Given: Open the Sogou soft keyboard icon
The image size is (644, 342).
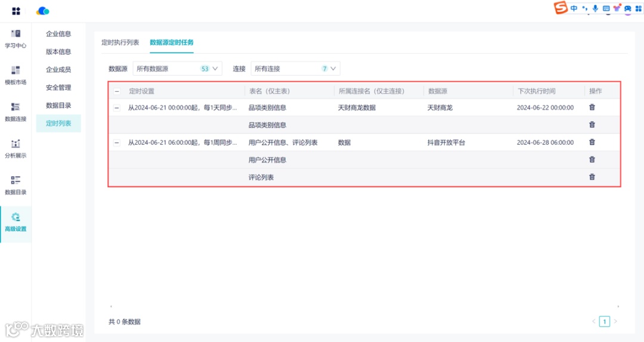Looking at the screenshot, I should click(x=606, y=8).
